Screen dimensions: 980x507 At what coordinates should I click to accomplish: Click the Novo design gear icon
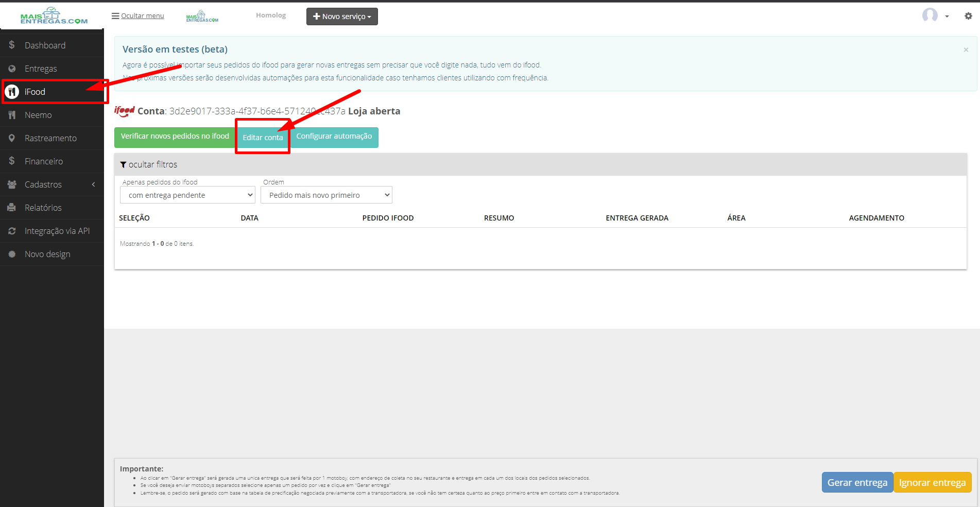tap(12, 254)
